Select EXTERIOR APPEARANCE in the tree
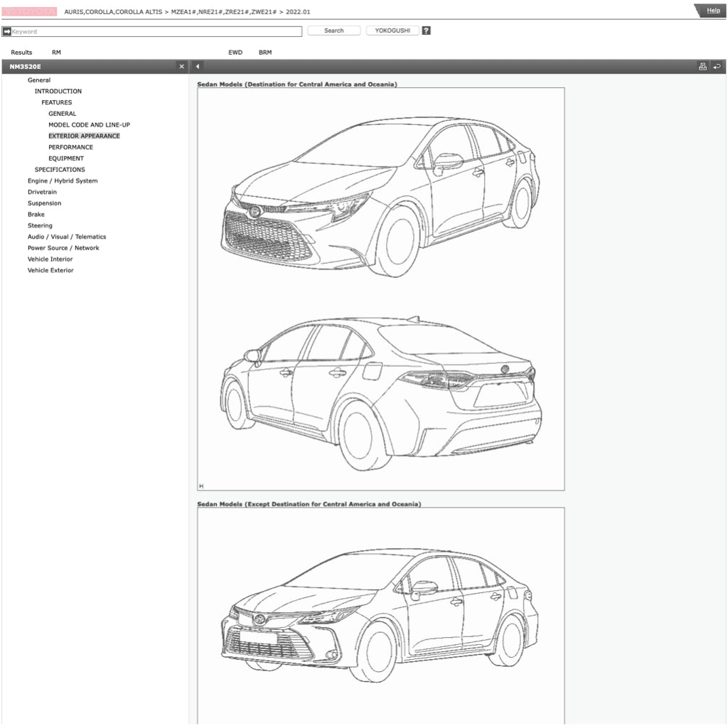This screenshot has width=728, height=728. click(x=83, y=136)
